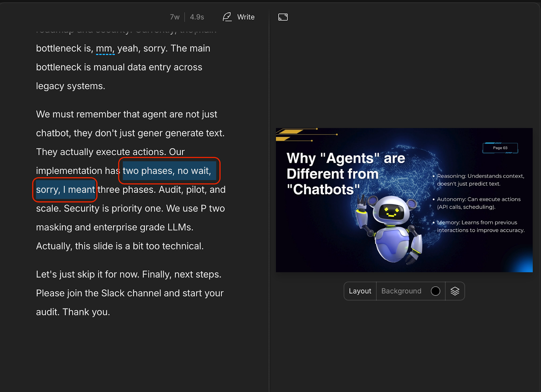Click the words "legacy systems." in transcript
Image resolution: width=541 pixels, height=392 pixels.
pos(70,86)
